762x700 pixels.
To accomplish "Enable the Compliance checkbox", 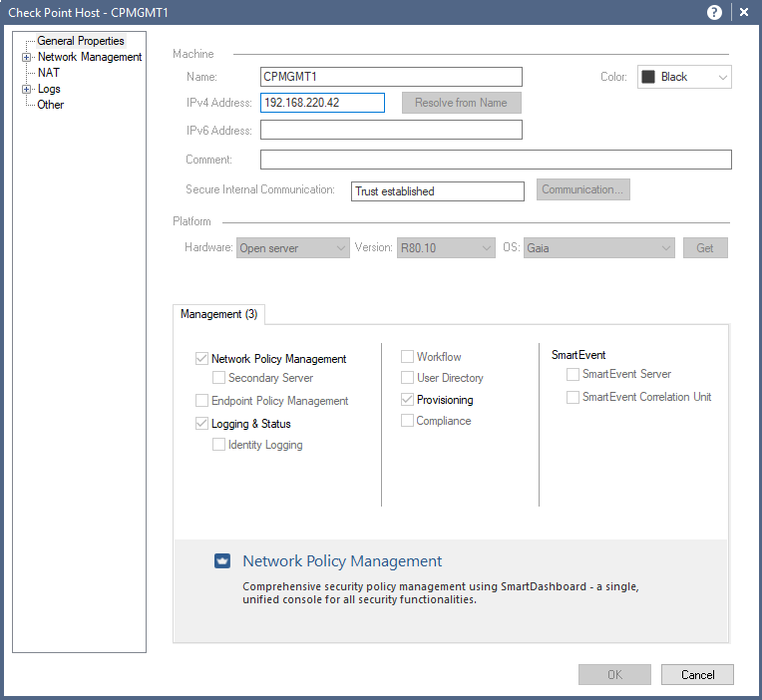I will pos(407,420).
